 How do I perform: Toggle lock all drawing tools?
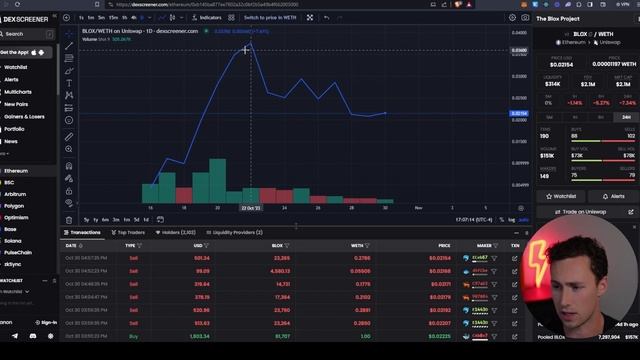[69, 191]
